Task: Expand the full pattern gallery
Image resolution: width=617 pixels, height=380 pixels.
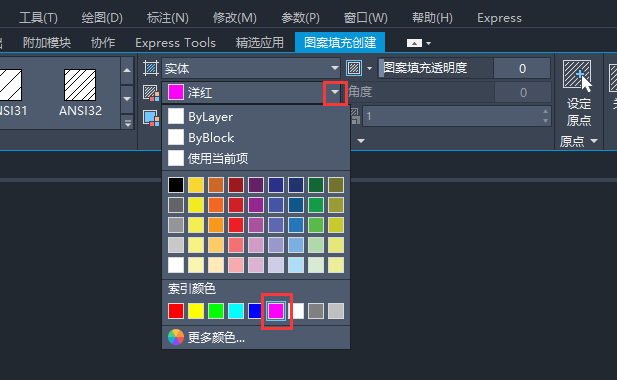Action: coord(127,123)
